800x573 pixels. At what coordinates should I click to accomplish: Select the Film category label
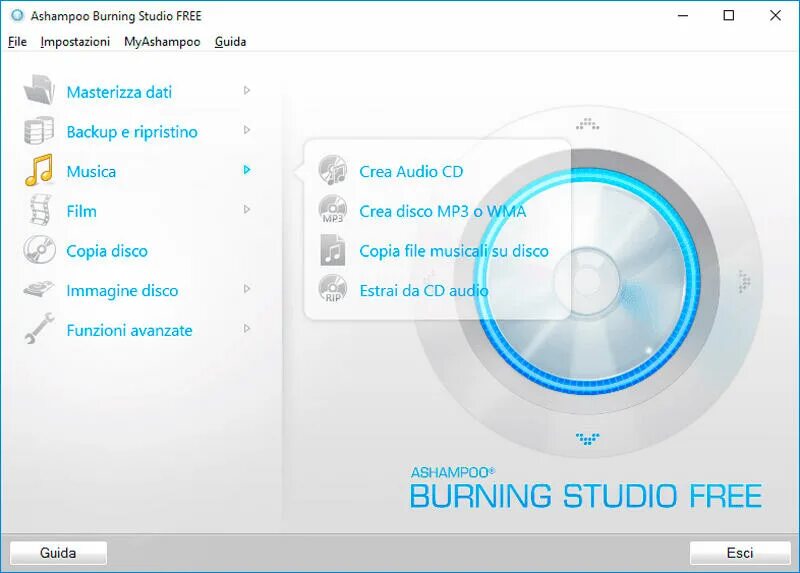tap(82, 211)
